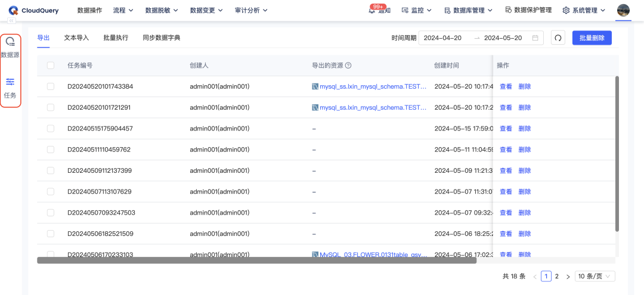Image resolution: width=644 pixels, height=295 pixels.
Task: Select page 1 in pagination
Action: [546, 277]
